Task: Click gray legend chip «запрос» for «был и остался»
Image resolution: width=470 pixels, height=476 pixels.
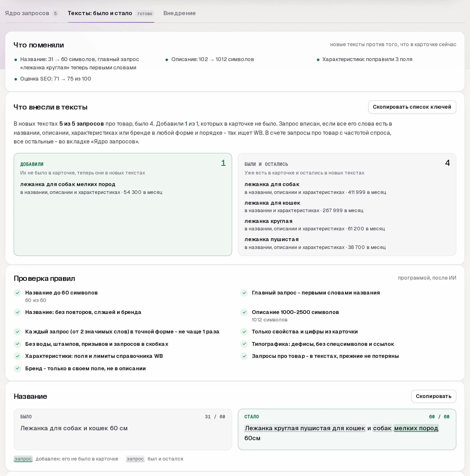Action: 135,459
